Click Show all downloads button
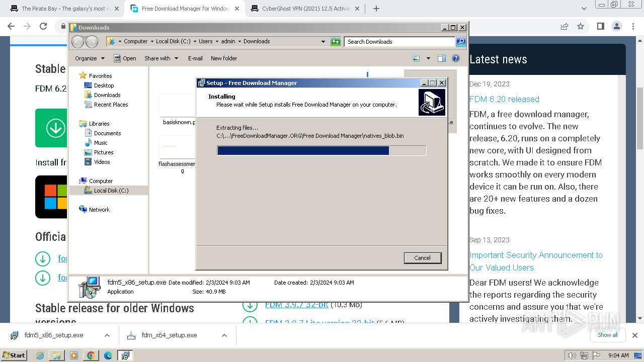Screen dimensions: 644x362 (x=607, y=335)
